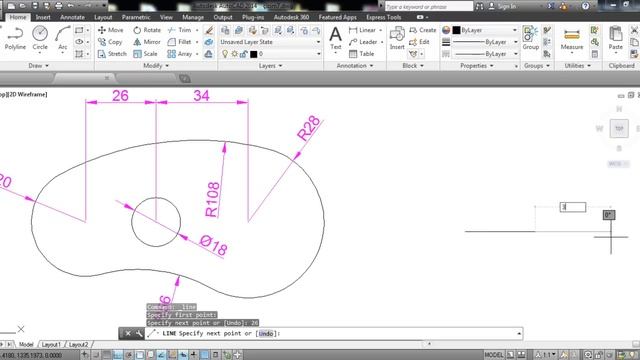Switch to the Insert ribbon tab
The width and height of the screenshot is (640, 360).
(43, 17)
